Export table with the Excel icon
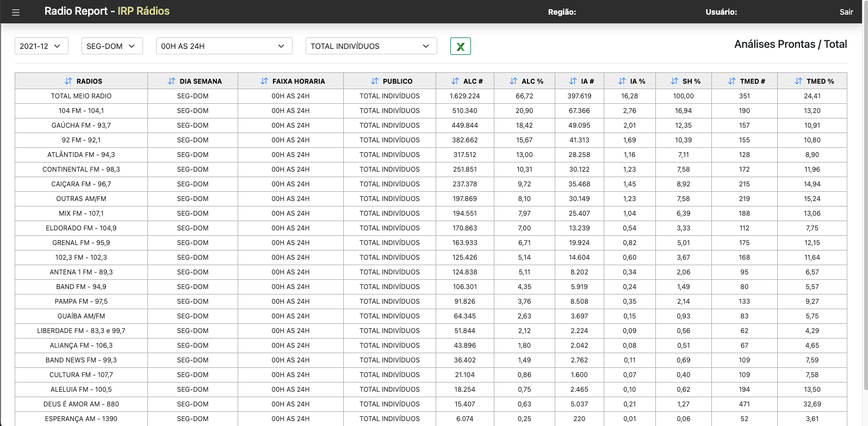 pos(461,46)
